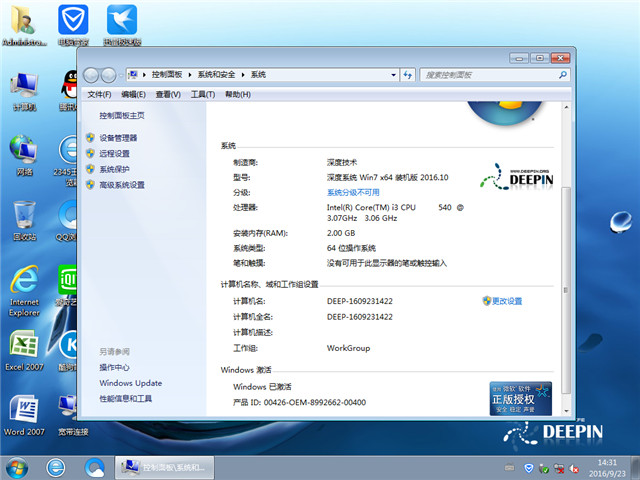The height and width of the screenshot is (480, 640).
Task: Open 设备管理器 link
Action: click(118, 138)
